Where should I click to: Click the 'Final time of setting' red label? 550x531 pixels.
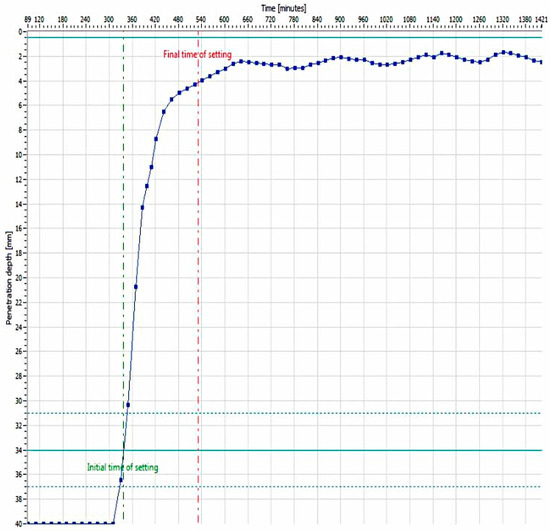click(x=197, y=55)
